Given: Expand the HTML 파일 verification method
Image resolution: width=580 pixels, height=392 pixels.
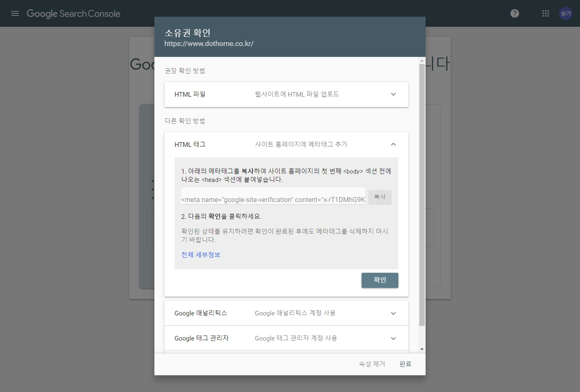Looking at the screenshot, I should pyautogui.click(x=393, y=94).
